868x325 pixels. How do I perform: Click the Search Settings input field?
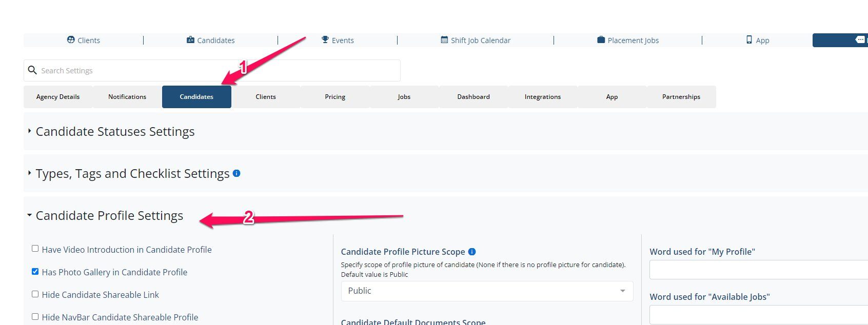pyautogui.click(x=154, y=70)
